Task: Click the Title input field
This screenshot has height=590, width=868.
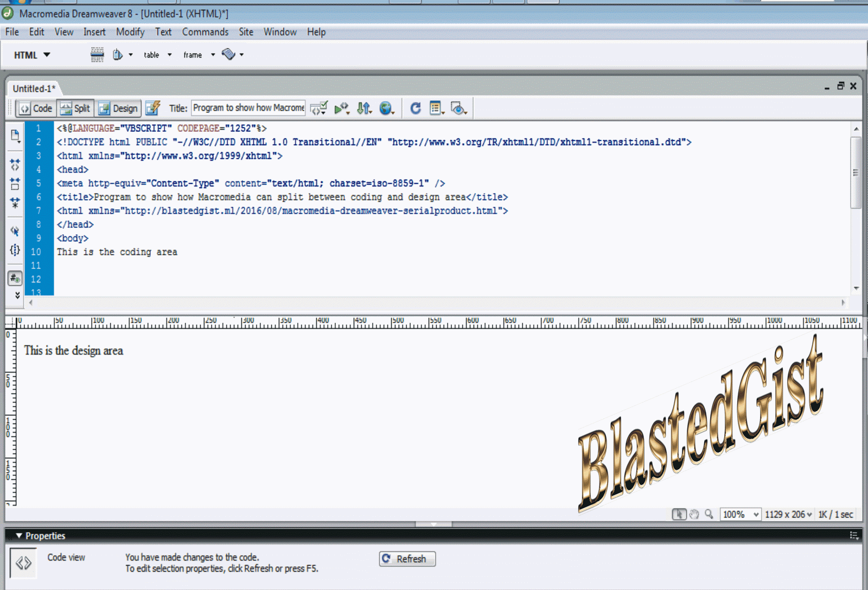Action: click(x=248, y=108)
